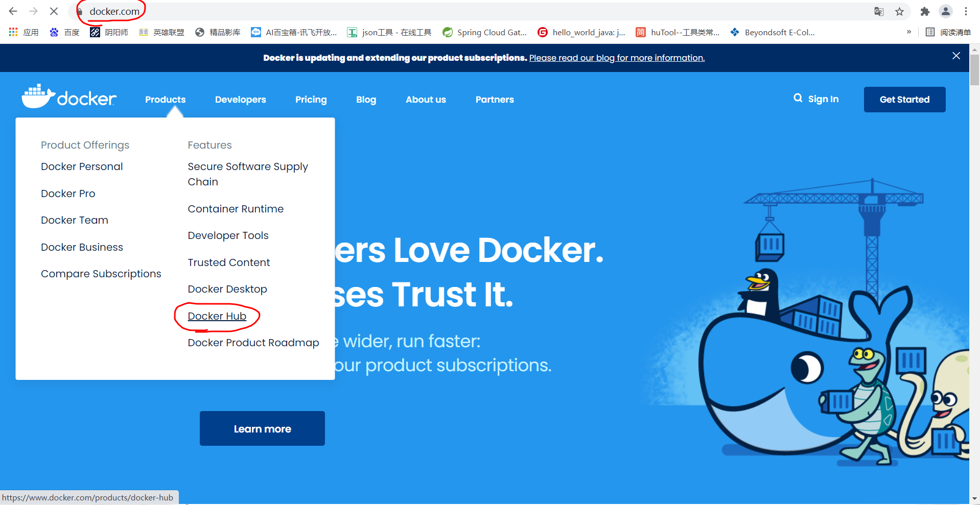The width and height of the screenshot is (980, 505).
Task: Open the 应用 apps bookmark
Action: click(24, 32)
